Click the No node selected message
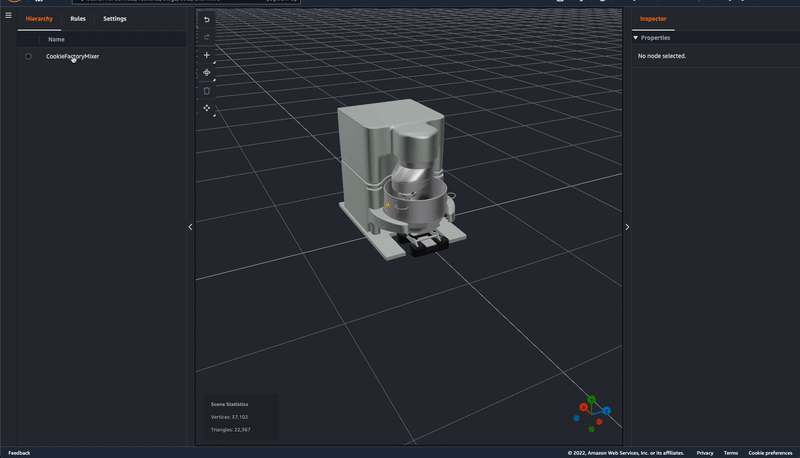The height and width of the screenshot is (458, 800). (x=662, y=56)
